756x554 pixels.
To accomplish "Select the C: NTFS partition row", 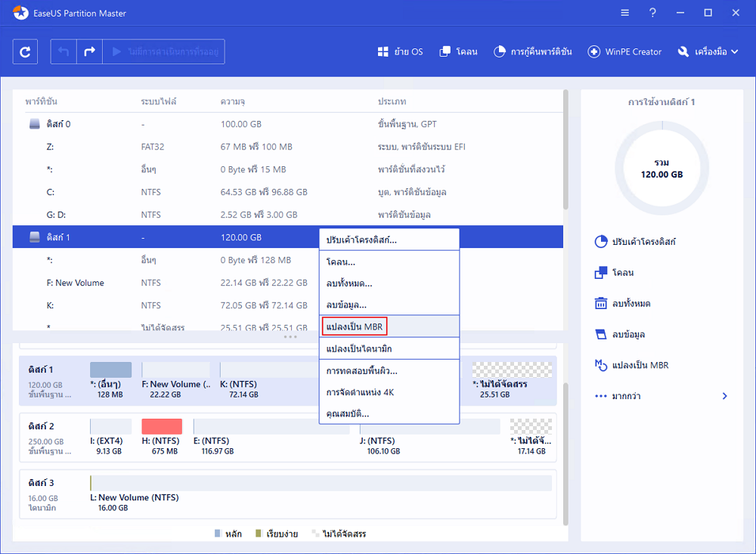I will tap(288, 192).
